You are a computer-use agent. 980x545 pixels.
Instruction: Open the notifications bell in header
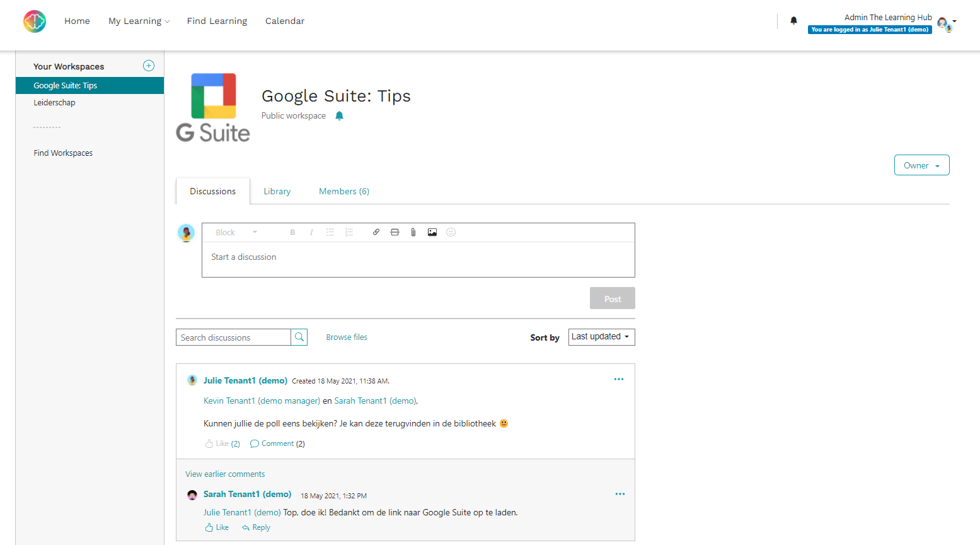(793, 21)
